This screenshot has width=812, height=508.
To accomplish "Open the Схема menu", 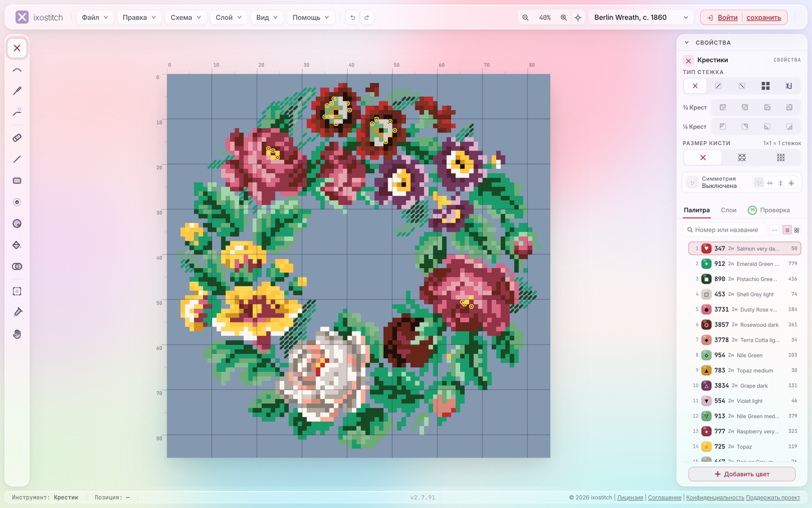I will tap(186, 17).
